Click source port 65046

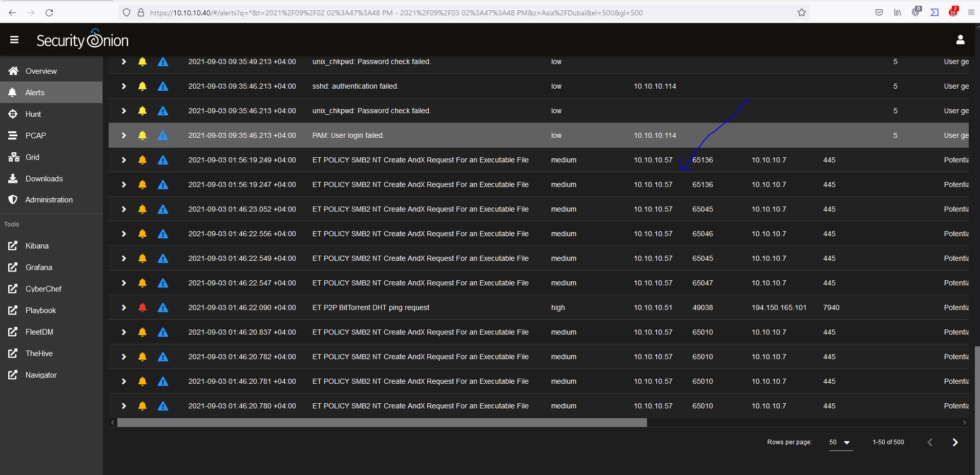(702, 234)
